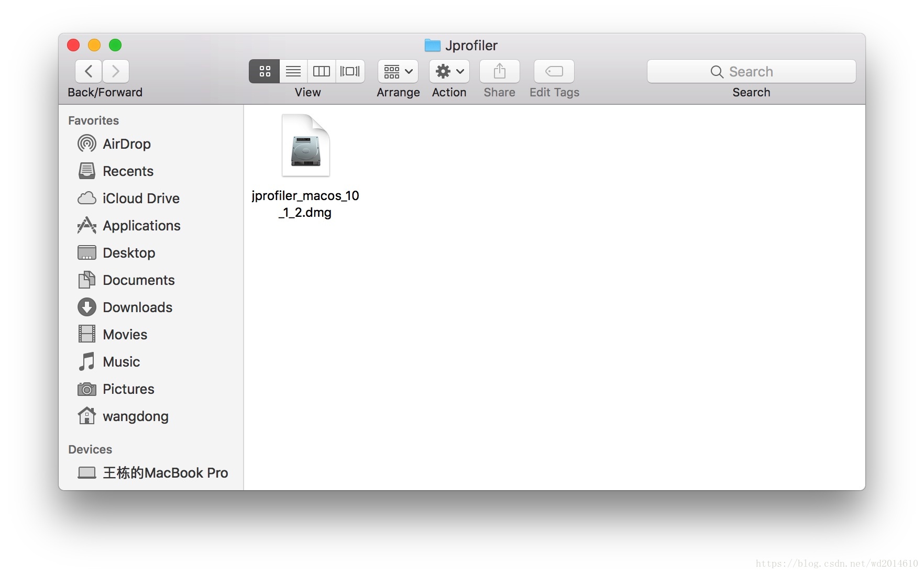Click the Devices section header
Screen dimensions: 924x574
pos(90,449)
